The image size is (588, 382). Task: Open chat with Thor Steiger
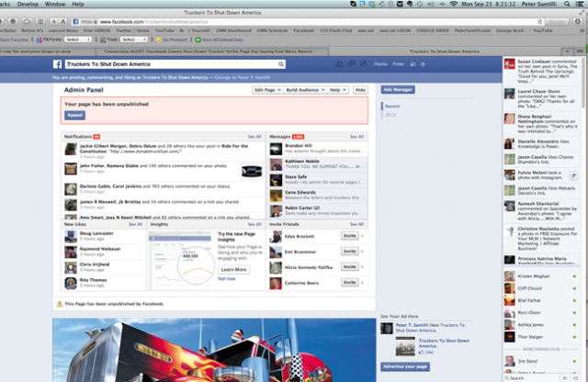point(540,337)
